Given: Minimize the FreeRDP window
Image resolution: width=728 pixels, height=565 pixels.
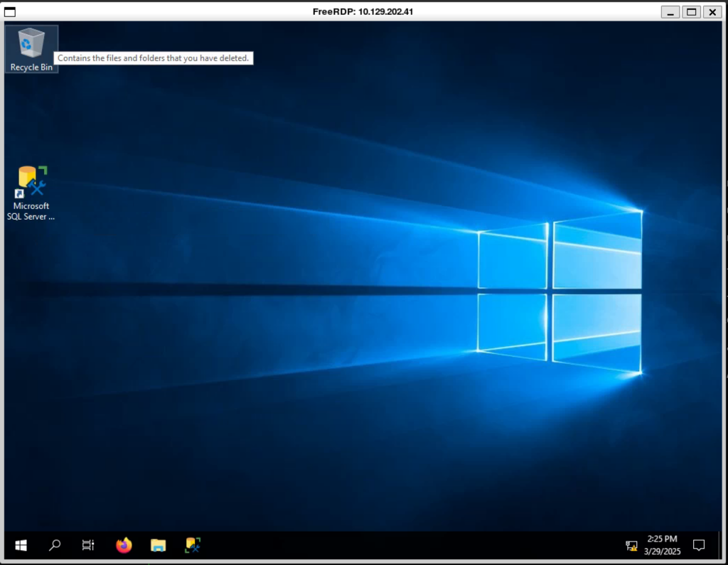Looking at the screenshot, I should (670, 11).
